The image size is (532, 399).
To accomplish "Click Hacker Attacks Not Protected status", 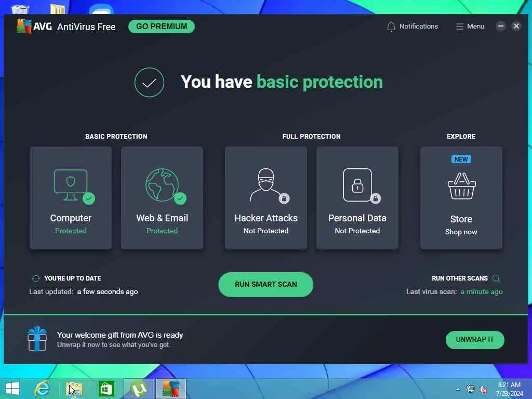I will 266,231.
